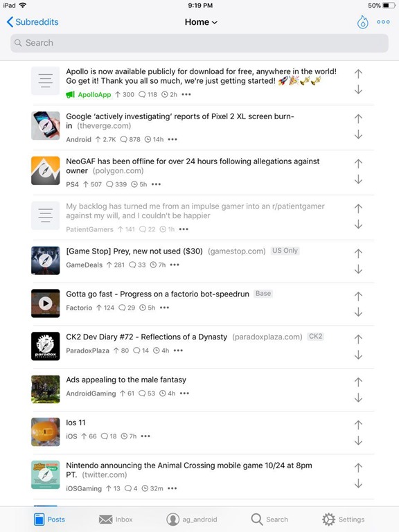This screenshot has width=399, height=532.
Task: Upvote the NeoGAF offline post
Action: 358,163
